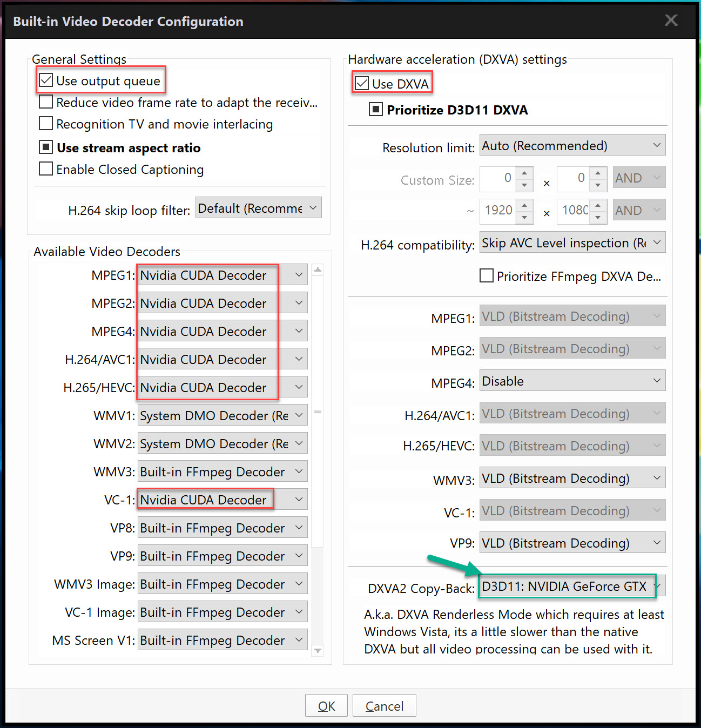The height and width of the screenshot is (728, 701).
Task: Enable Reduce video frame rate option
Action: (x=46, y=102)
